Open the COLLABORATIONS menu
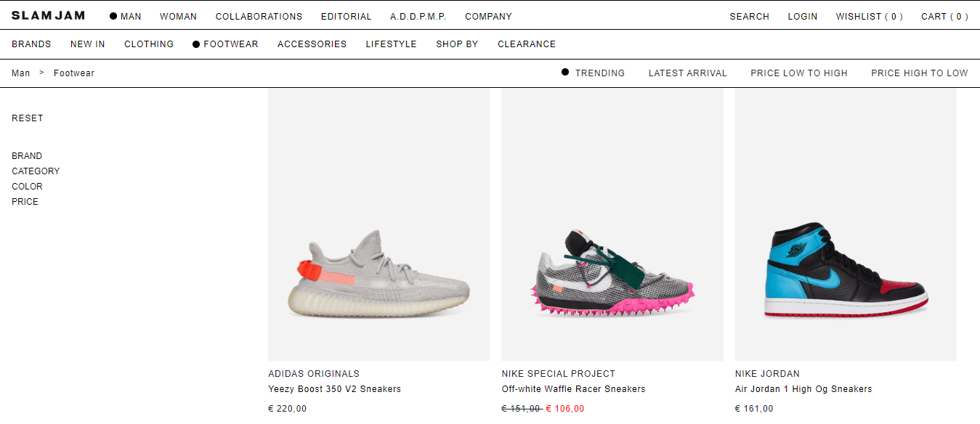 (x=259, y=16)
